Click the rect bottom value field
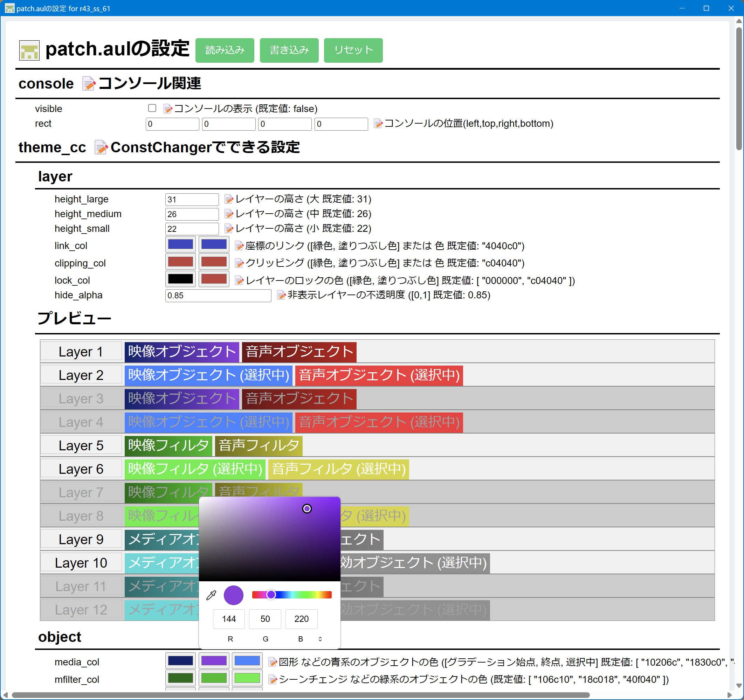 tap(341, 124)
